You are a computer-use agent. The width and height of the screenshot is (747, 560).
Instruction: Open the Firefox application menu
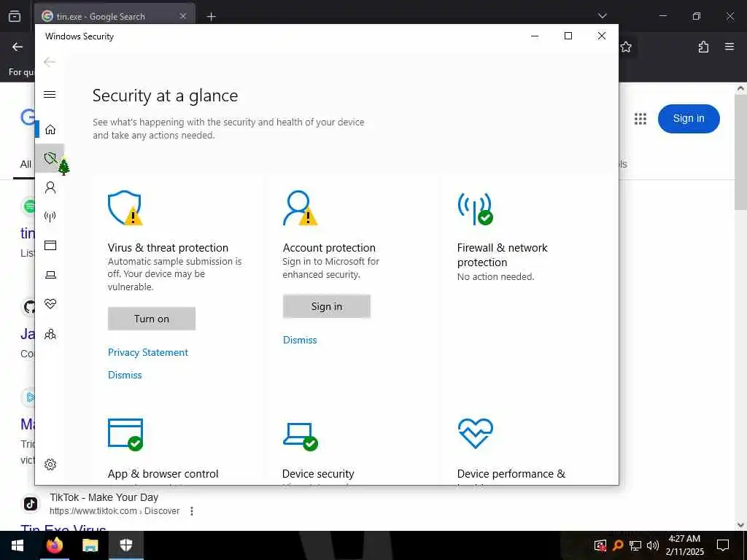coord(729,47)
